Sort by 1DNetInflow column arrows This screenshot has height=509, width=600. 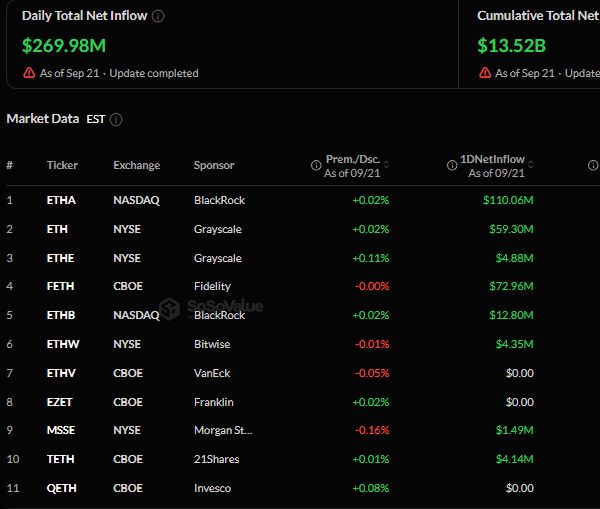click(x=531, y=165)
